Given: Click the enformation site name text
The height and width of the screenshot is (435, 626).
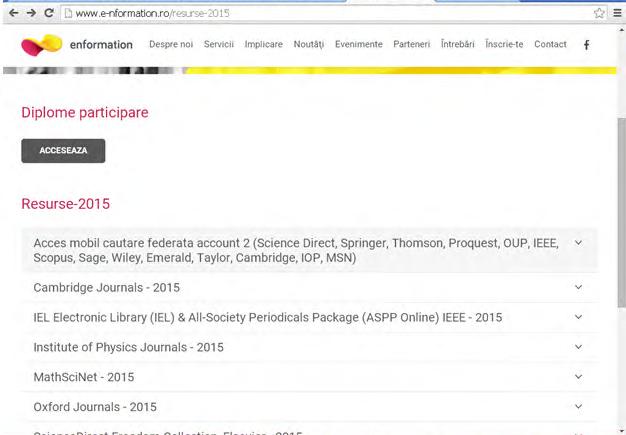Looking at the screenshot, I should 101,45.
